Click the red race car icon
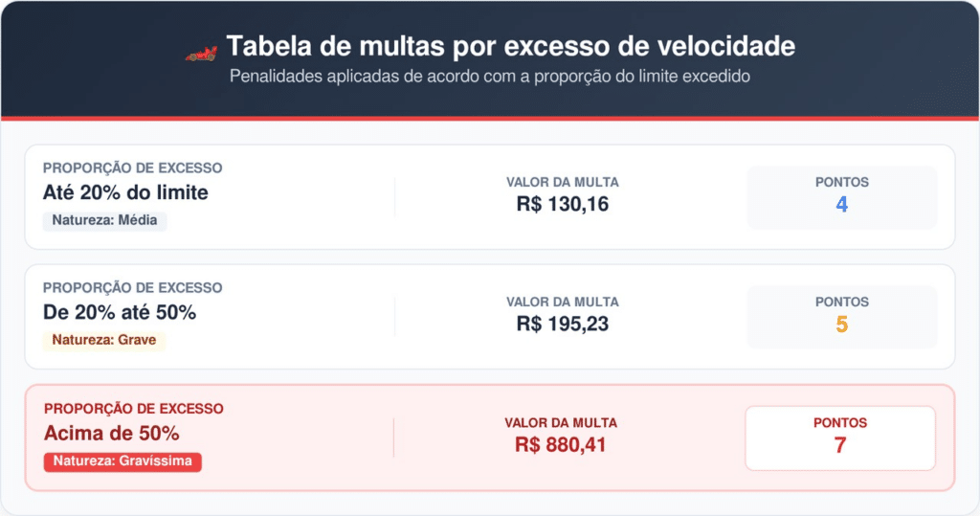Image resolution: width=980 pixels, height=516 pixels. (x=200, y=56)
